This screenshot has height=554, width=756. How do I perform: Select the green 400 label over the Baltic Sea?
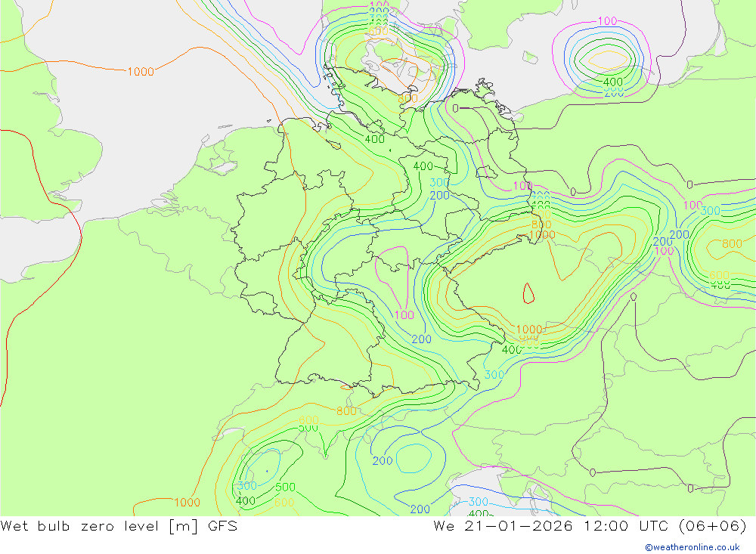(x=613, y=82)
